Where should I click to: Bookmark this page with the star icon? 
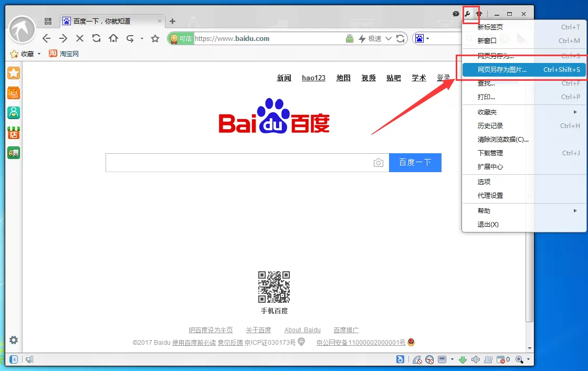click(155, 38)
